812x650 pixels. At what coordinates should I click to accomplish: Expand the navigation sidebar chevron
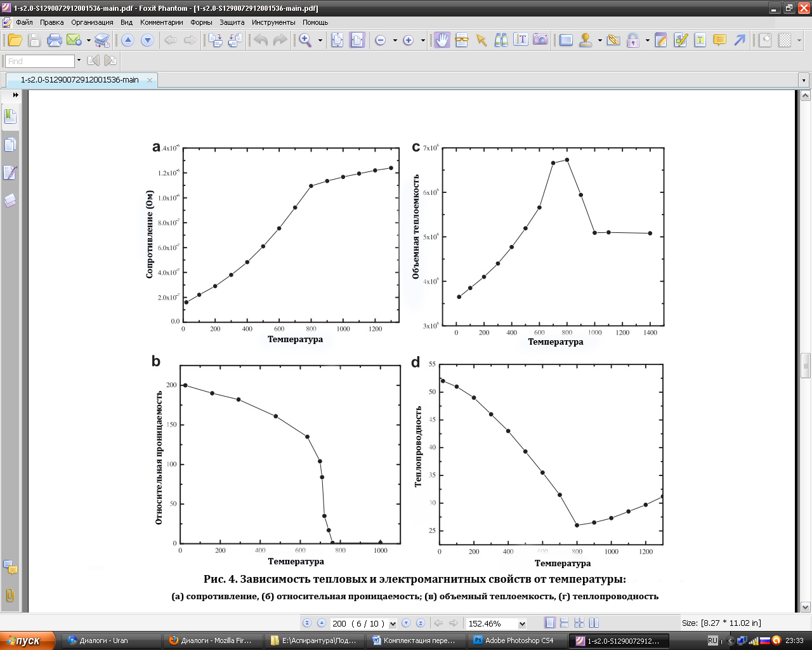(16, 95)
